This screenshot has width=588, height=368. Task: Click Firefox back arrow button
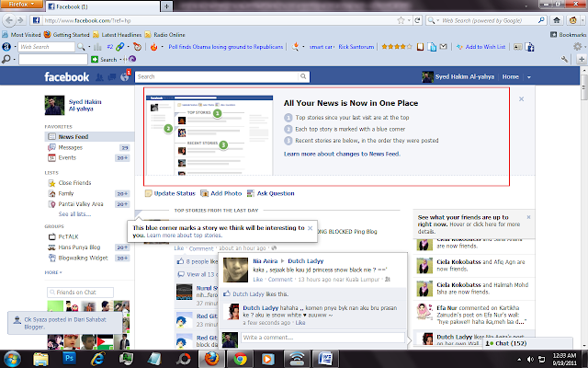[x=9, y=20]
